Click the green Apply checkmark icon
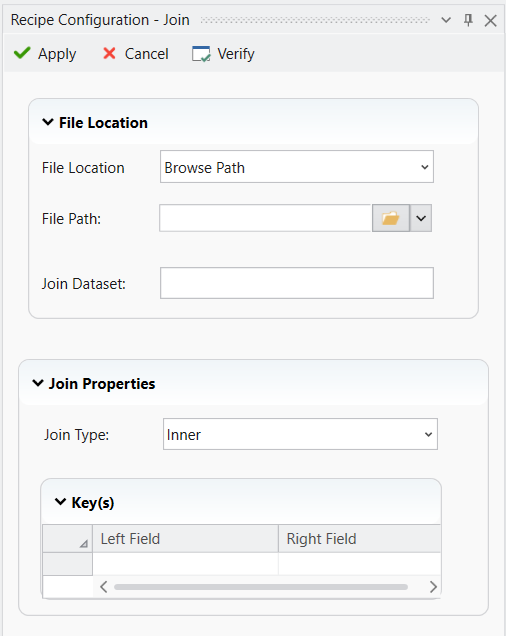 [x=22, y=53]
